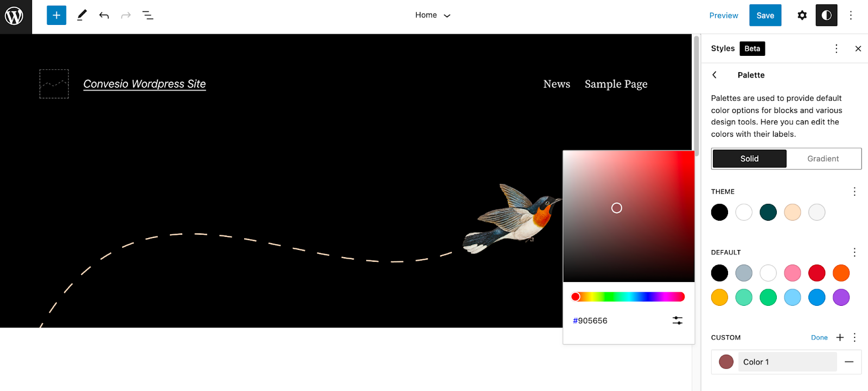This screenshot has height=391, width=868.
Task: Select the hummingbird image
Action: coord(513,219)
